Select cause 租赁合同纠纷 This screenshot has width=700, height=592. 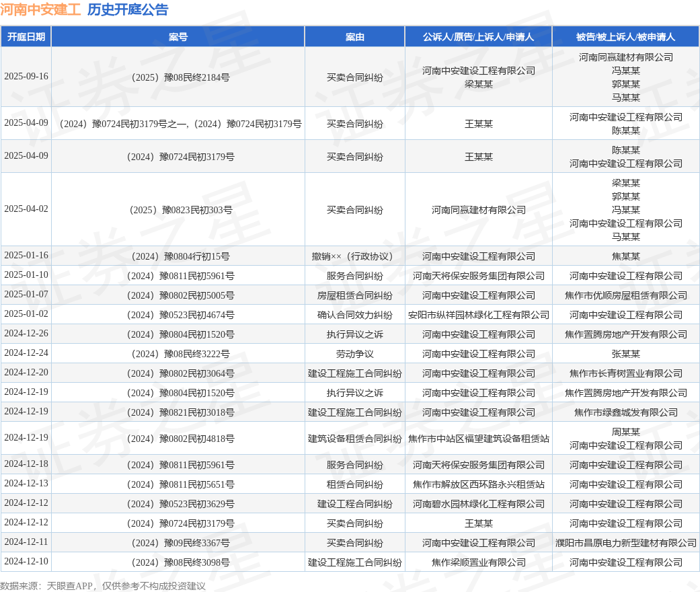pos(355,484)
